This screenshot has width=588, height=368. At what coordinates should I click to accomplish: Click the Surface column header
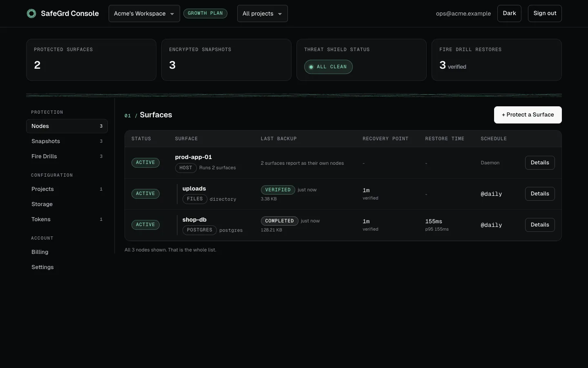187,139
